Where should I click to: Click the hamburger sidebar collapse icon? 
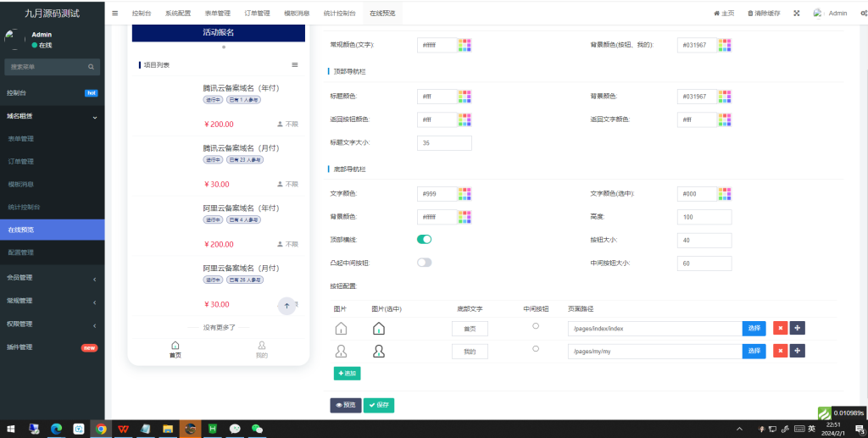115,14
